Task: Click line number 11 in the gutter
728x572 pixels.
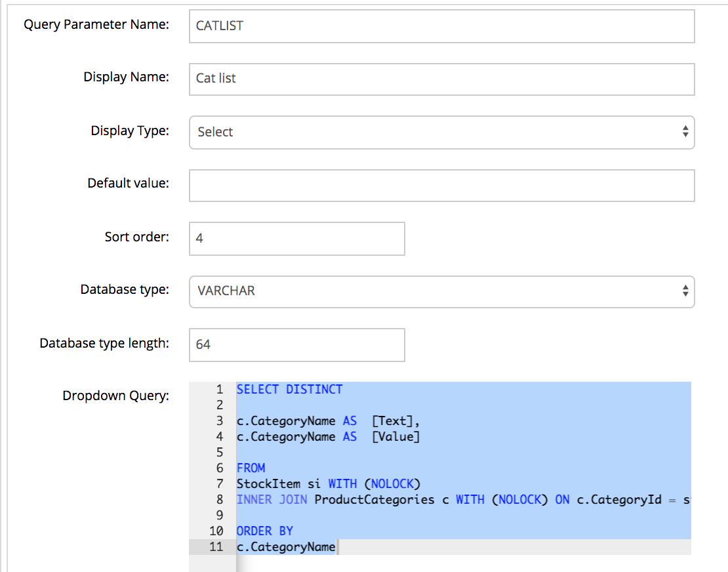Action: click(x=216, y=547)
